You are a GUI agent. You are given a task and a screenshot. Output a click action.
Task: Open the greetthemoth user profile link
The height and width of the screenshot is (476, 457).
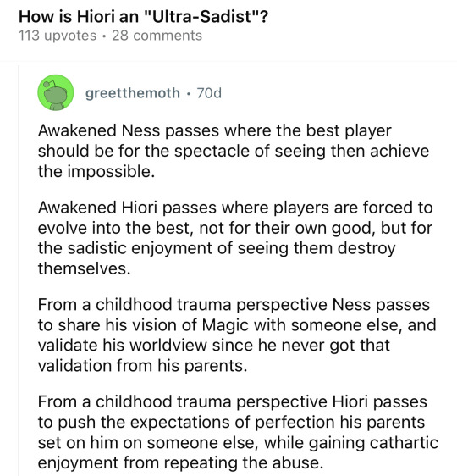(x=133, y=93)
